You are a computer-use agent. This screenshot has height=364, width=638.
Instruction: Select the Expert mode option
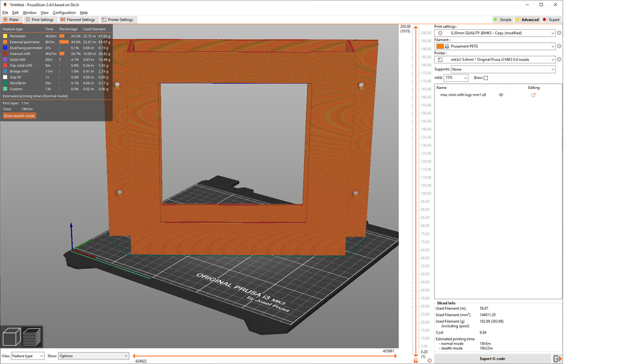coord(551,19)
